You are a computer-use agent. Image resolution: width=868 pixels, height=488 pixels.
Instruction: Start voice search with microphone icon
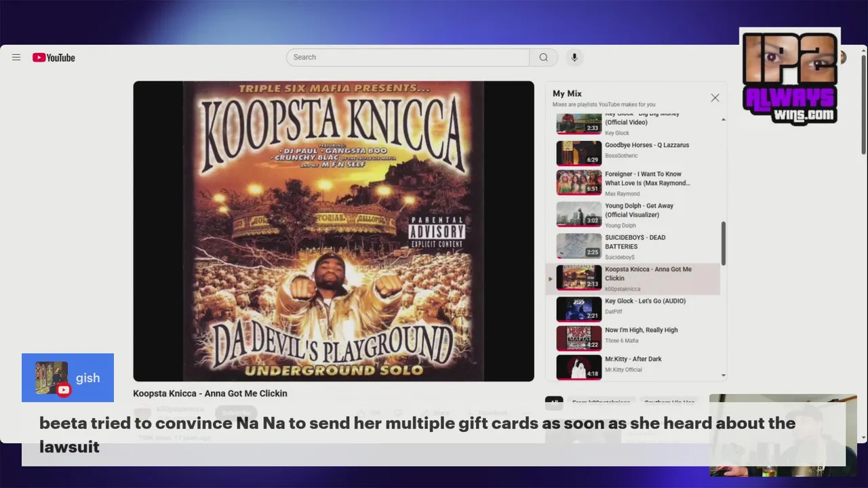574,58
